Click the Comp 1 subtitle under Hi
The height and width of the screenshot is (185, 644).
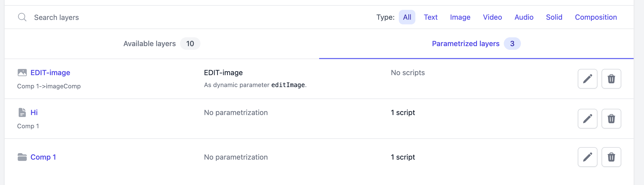(28, 126)
